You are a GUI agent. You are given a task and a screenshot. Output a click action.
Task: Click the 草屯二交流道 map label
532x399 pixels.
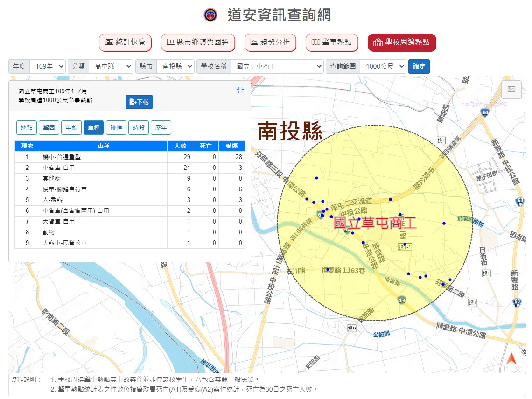click(351, 203)
